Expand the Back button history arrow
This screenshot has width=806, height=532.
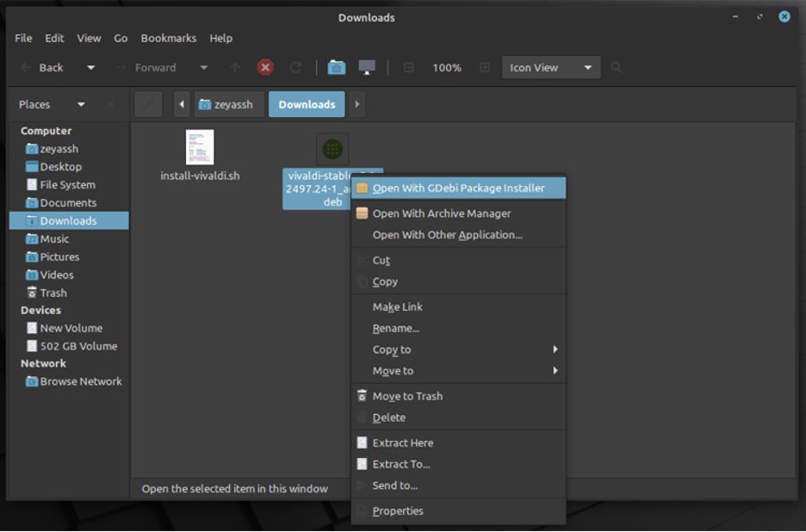pos(90,67)
